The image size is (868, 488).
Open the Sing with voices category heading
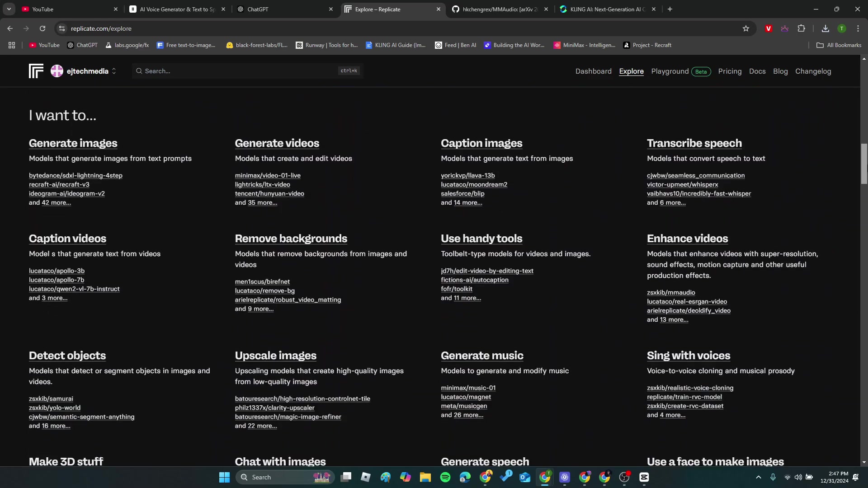(688, 356)
